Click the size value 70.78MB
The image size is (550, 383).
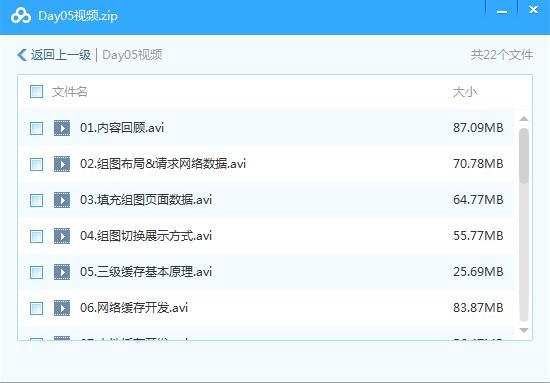point(478,164)
